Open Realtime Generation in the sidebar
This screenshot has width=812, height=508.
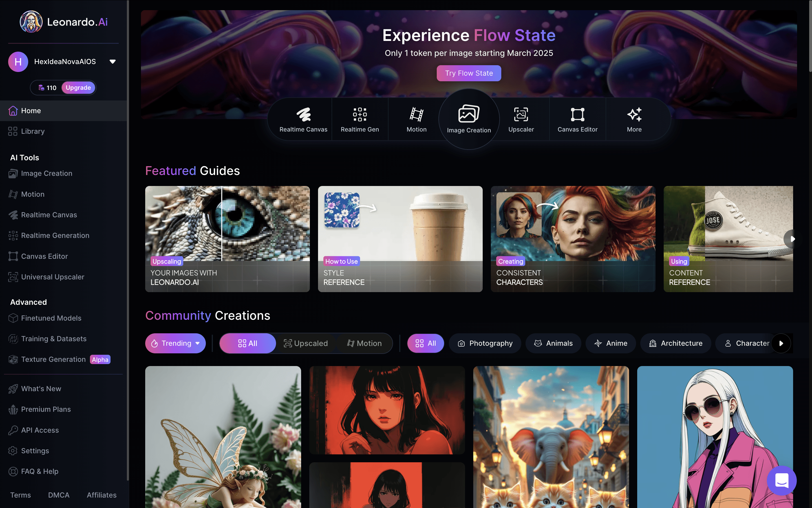pyautogui.click(x=63, y=236)
